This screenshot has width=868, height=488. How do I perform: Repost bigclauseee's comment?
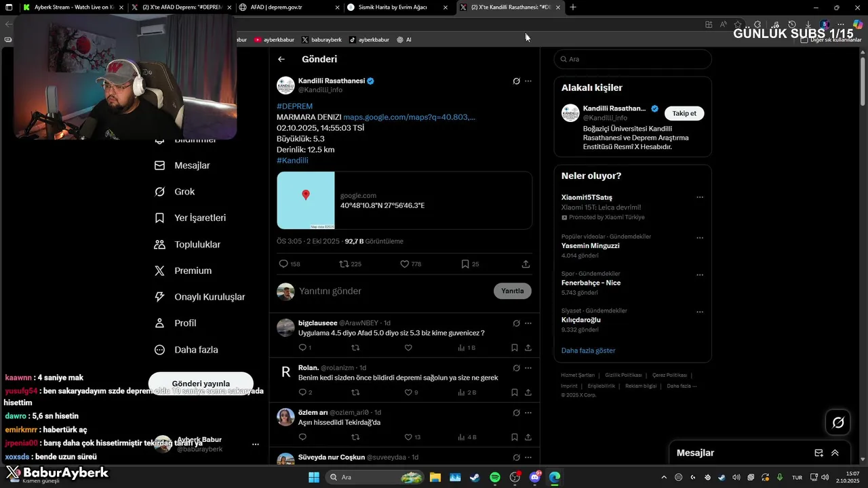[355, 348]
